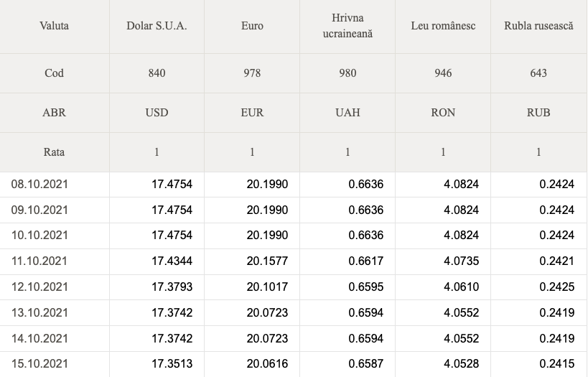Click the Dolar S.U.A. column header
Image resolution: width=588 pixels, height=377 pixels.
tap(157, 26)
